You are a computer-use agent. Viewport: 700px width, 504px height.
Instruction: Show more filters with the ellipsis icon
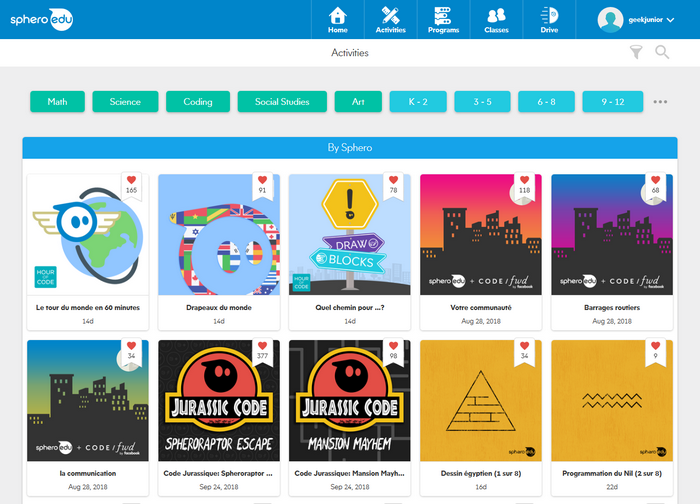660,102
